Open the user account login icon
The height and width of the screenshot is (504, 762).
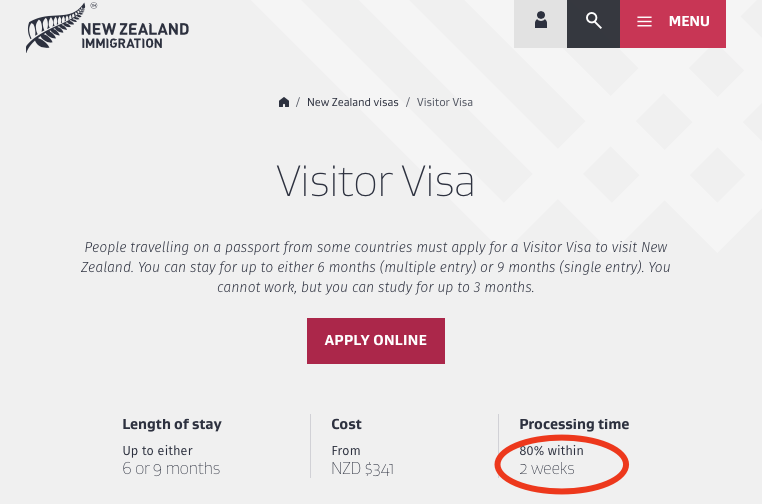tap(541, 21)
